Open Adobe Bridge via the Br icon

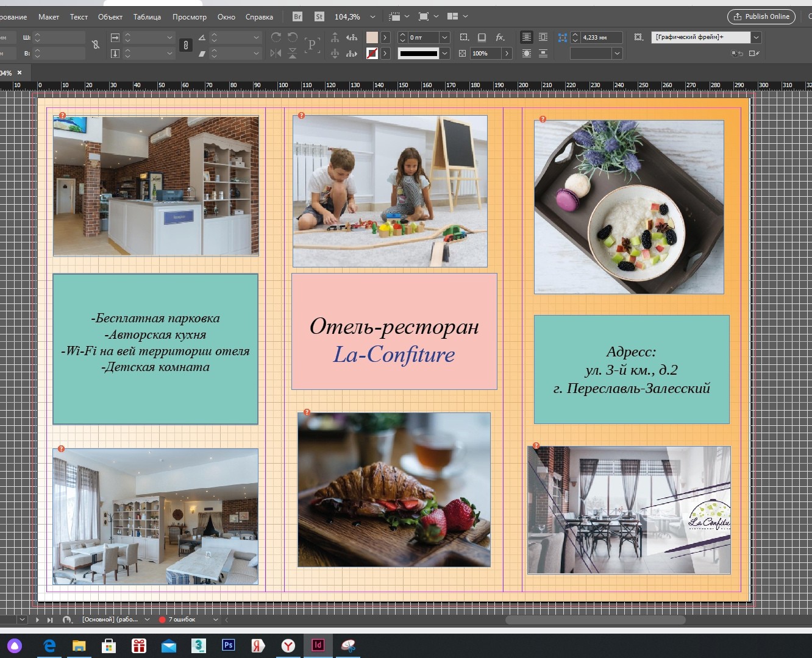(297, 17)
